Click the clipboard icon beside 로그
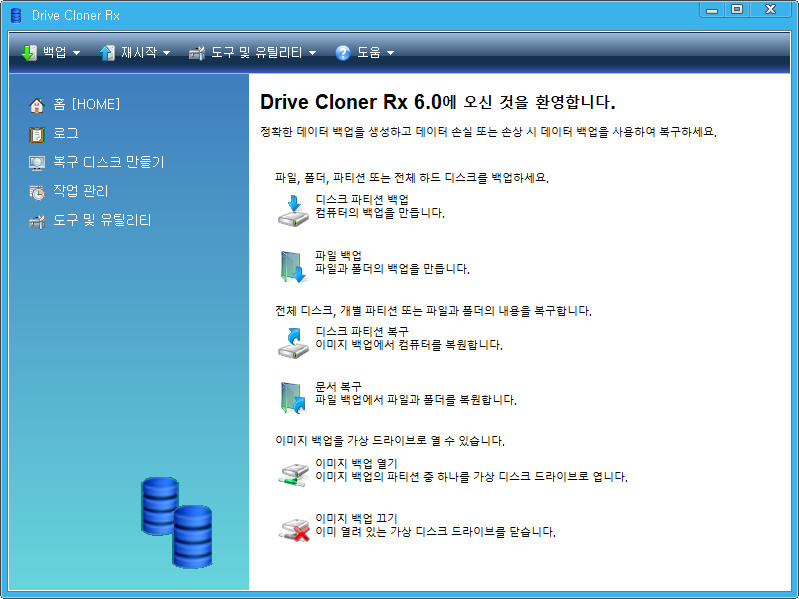This screenshot has height=599, width=799. (37, 134)
